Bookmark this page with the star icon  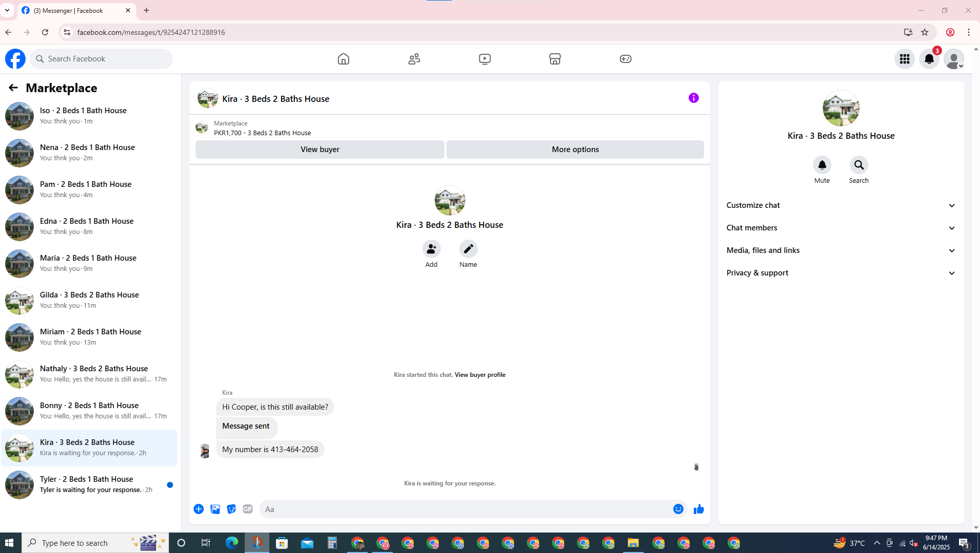(924, 32)
